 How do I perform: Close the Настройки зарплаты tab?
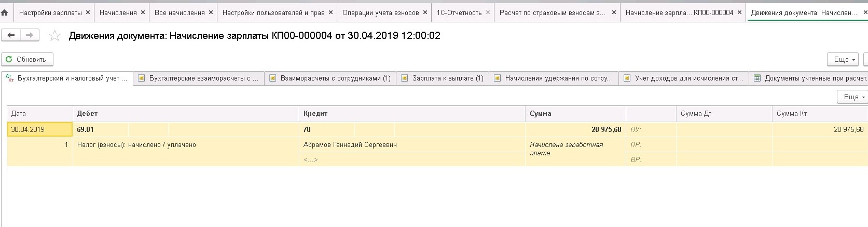click(x=88, y=12)
